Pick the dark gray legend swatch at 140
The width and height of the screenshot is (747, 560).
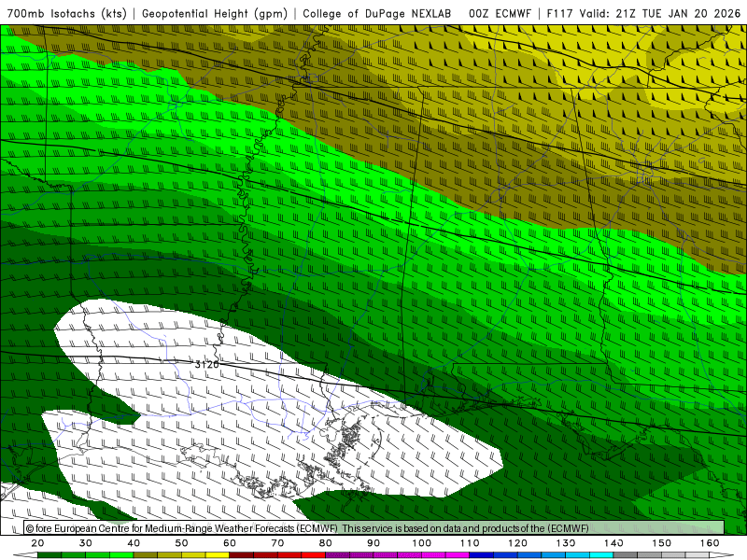pyautogui.click(x=625, y=555)
